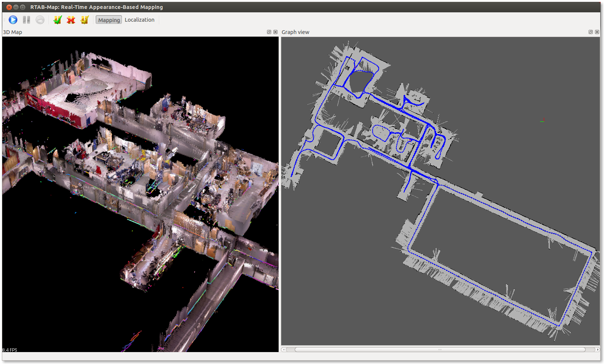Click the red X toolbar icon

(x=71, y=20)
